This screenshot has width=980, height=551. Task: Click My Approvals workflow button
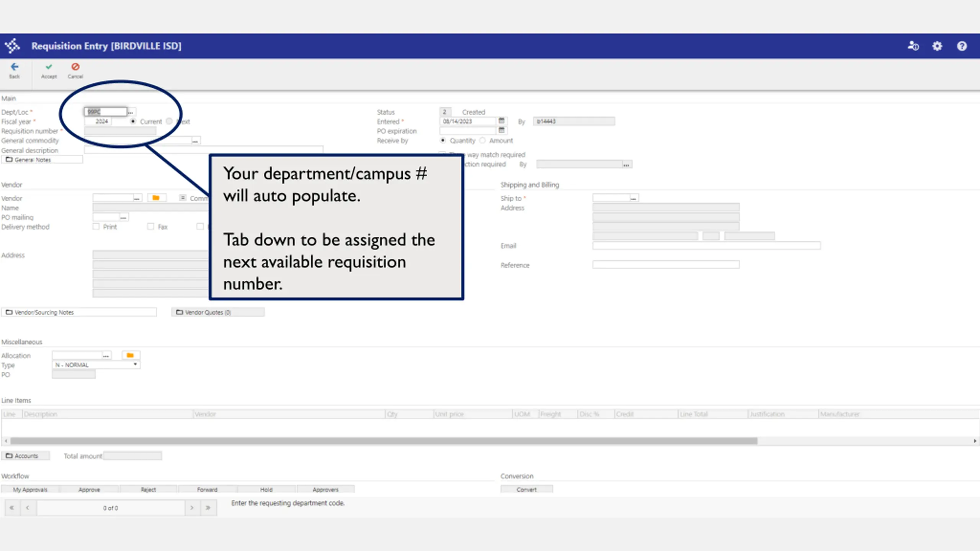(30, 489)
